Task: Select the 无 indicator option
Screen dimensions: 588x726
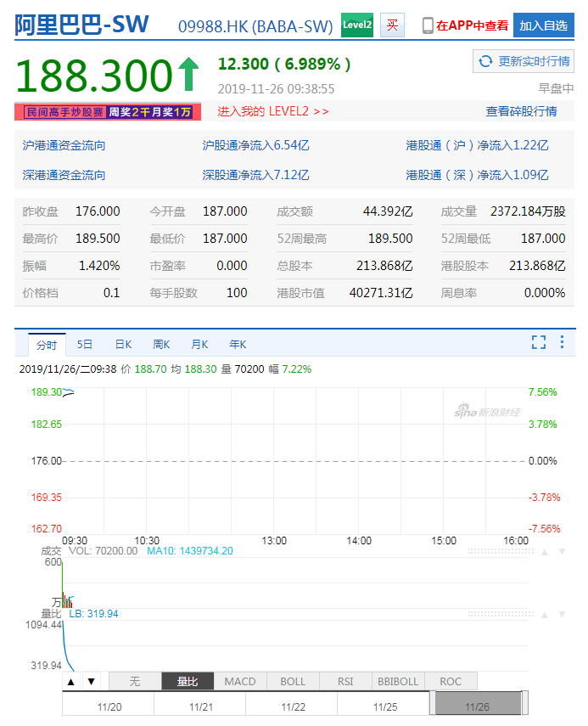Action: 135,682
